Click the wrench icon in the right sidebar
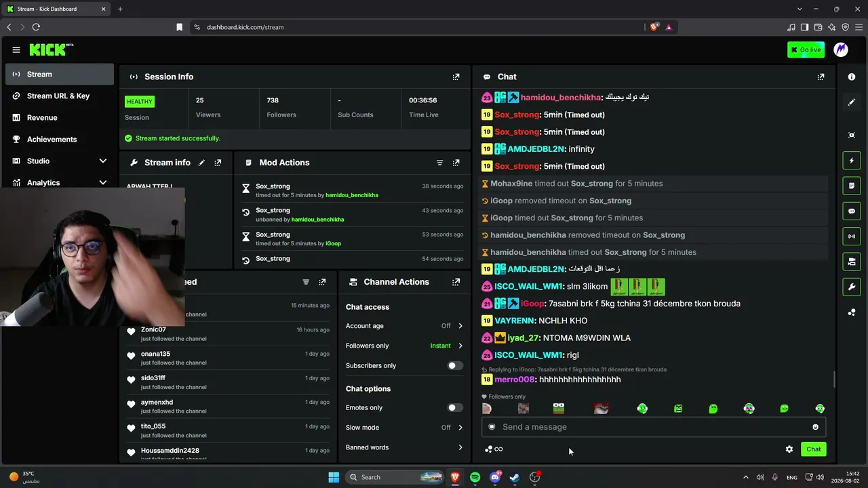 [x=852, y=287]
